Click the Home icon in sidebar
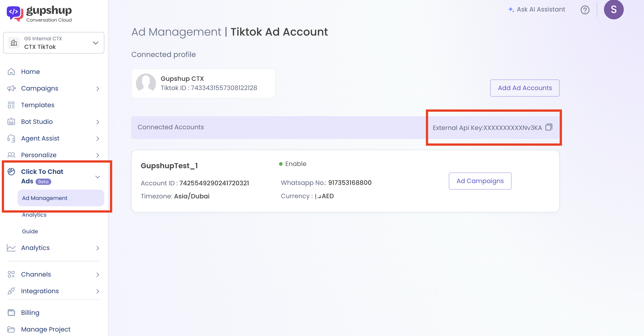644x336 pixels. 11,72
